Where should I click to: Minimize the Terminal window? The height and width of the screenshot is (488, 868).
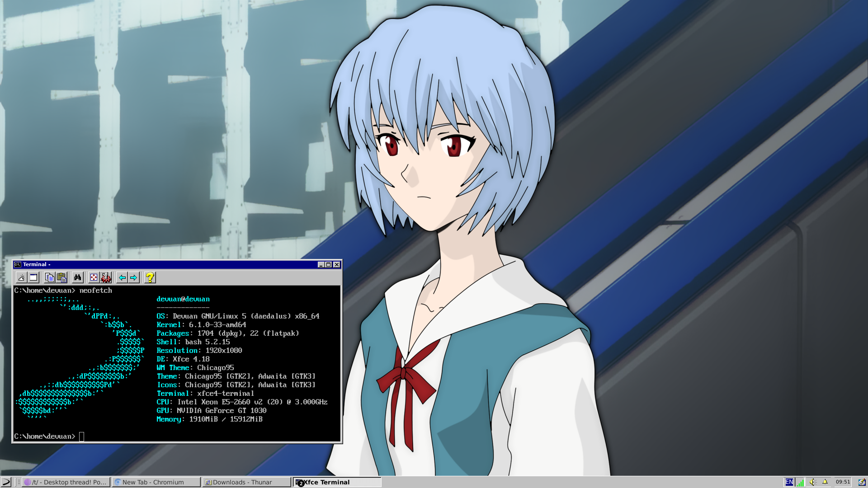coord(321,265)
